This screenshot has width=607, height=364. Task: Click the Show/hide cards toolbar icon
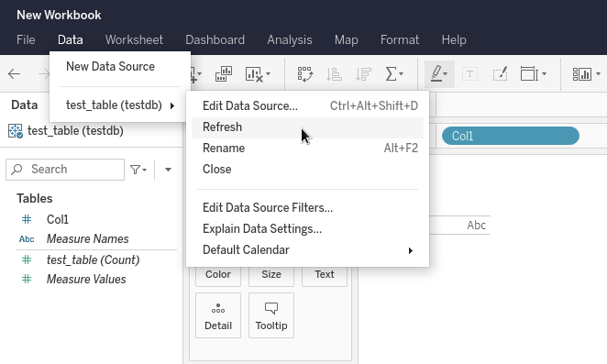coord(582,74)
